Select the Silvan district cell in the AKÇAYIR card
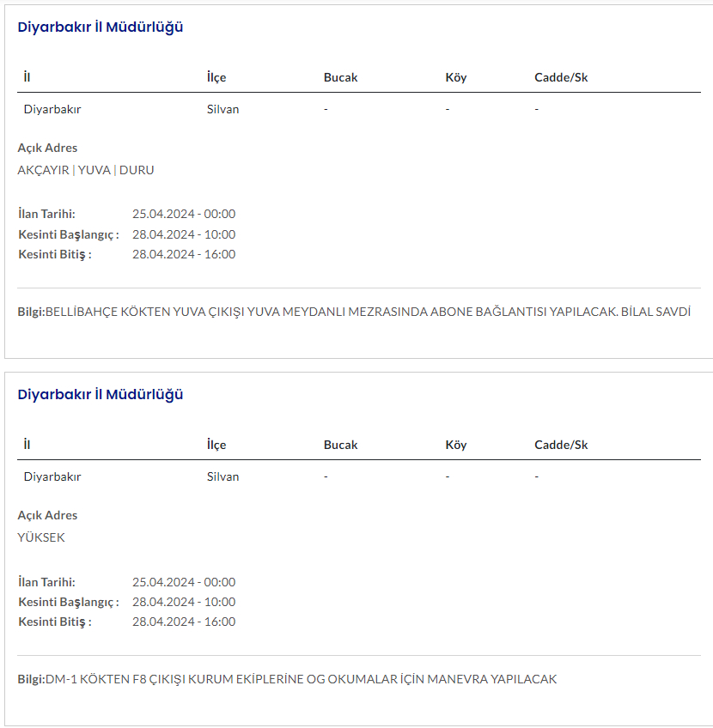Screen dimensions: 713x728 click(223, 109)
